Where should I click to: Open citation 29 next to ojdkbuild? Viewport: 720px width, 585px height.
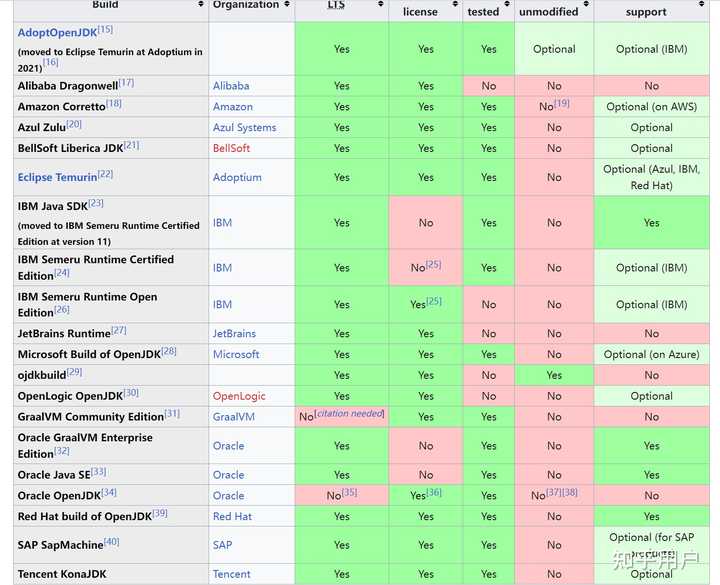[x=74, y=372]
